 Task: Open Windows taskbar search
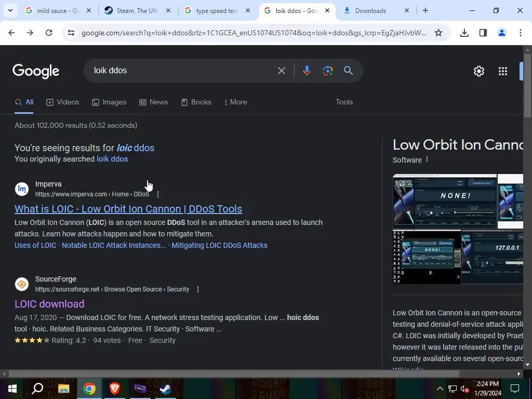click(37, 389)
